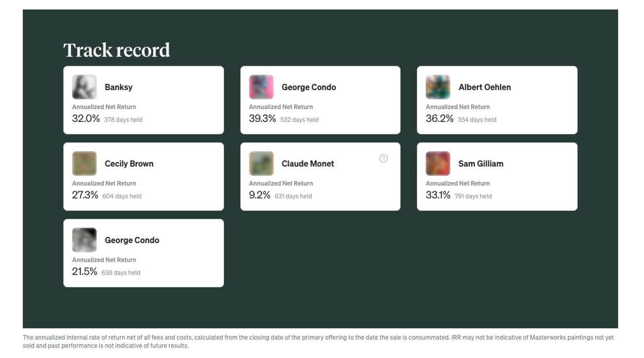The height and width of the screenshot is (358, 644).
Task: Select the Claude Monet painting thumbnail
Action: [x=261, y=163]
